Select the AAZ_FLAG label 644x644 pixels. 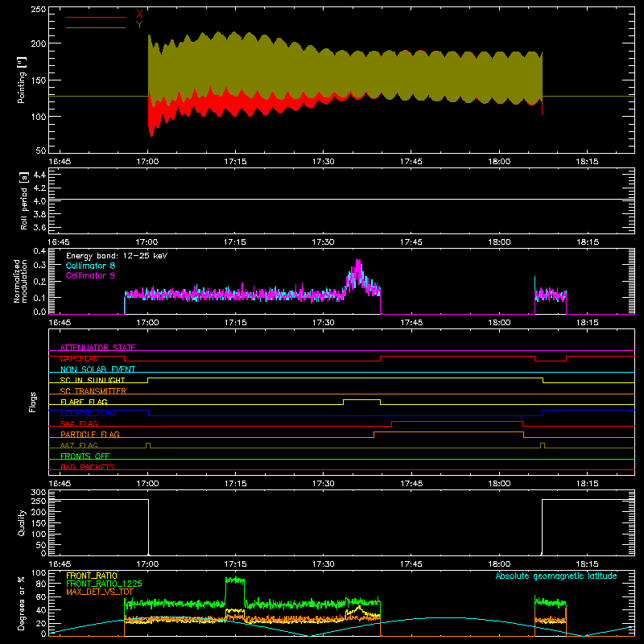[79, 445]
